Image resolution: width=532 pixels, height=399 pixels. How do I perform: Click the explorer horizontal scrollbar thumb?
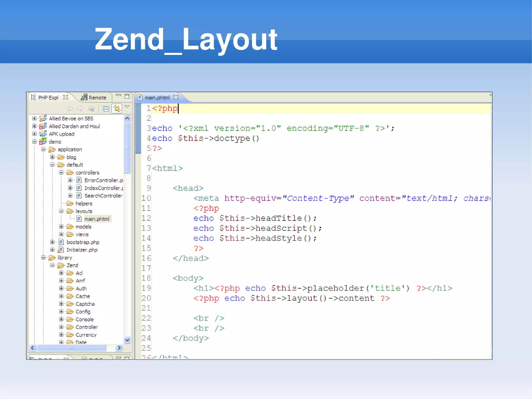71,348
